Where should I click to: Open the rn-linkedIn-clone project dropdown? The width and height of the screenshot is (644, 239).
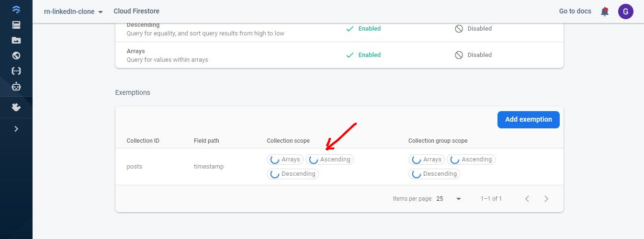click(73, 11)
